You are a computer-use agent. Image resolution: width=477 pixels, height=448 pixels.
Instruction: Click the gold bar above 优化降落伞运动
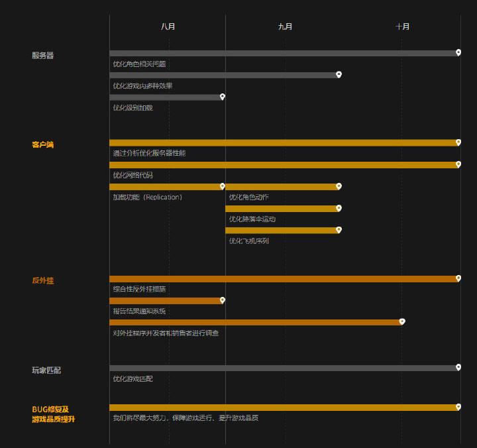click(x=282, y=209)
